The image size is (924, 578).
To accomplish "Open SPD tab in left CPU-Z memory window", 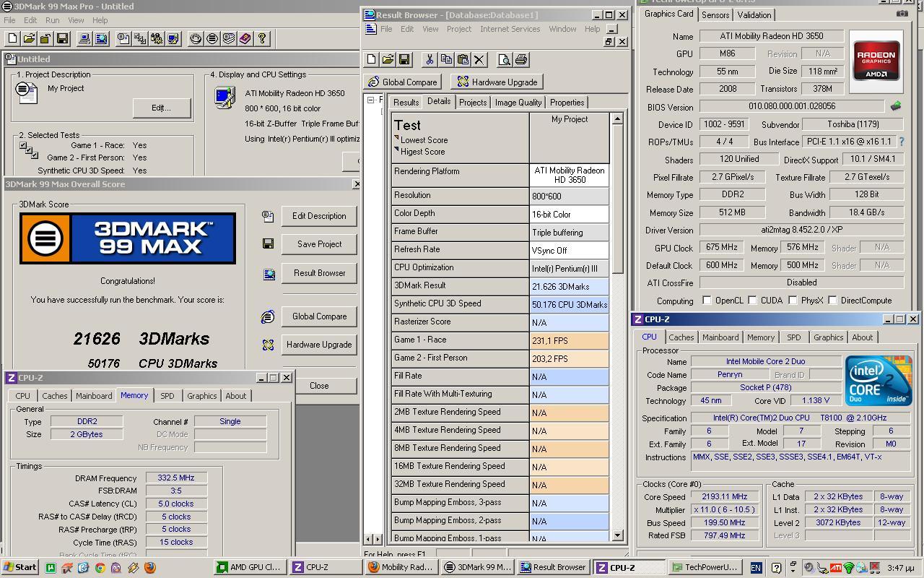I will coord(167,396).
